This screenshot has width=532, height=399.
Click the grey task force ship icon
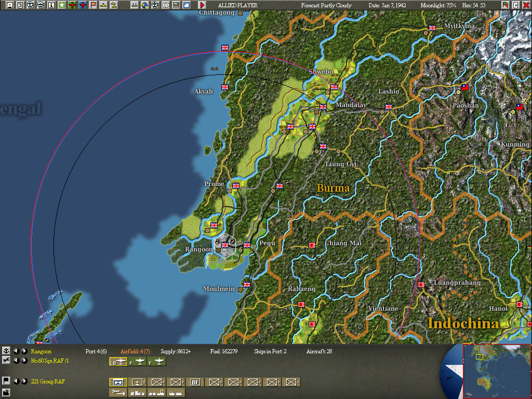[135, 5]
